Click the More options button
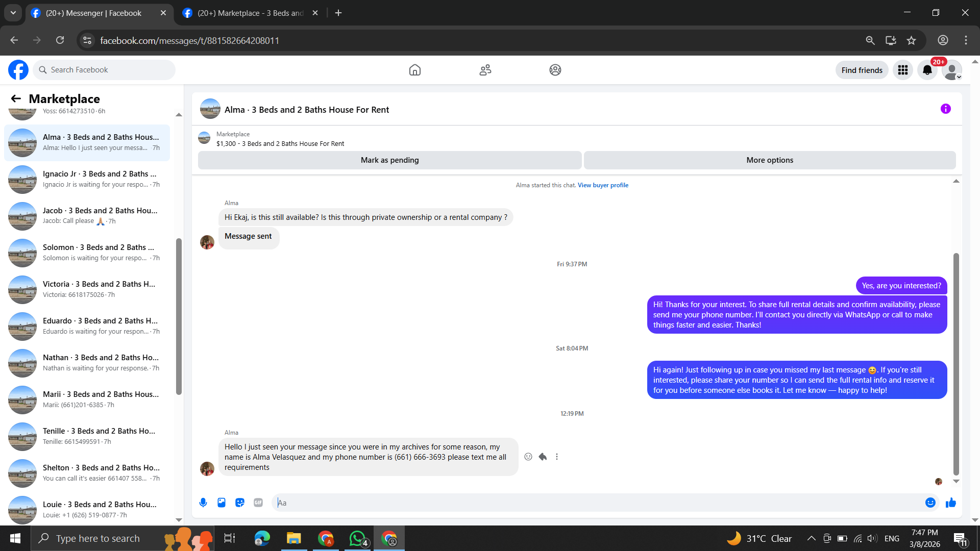 point(769,160)
